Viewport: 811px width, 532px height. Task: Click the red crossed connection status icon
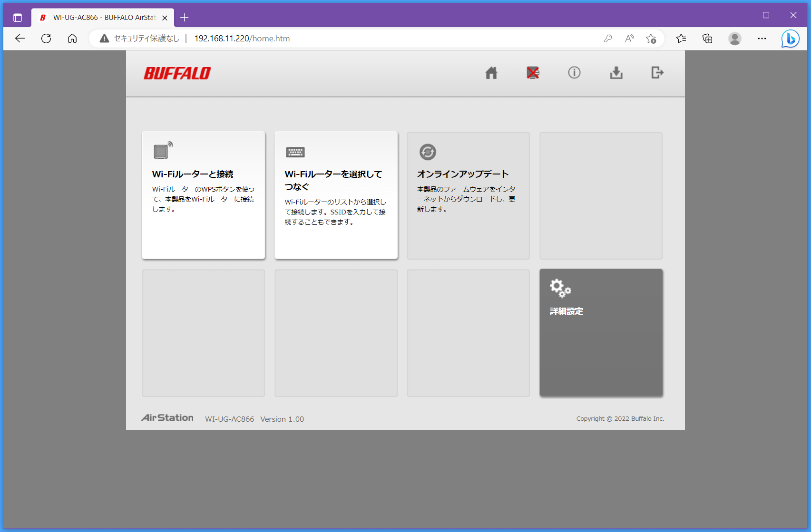tap(533, 73)
